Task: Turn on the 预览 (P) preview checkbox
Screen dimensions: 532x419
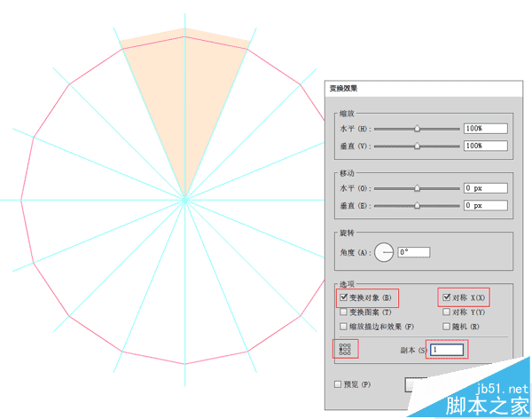Action: (338, 384)
